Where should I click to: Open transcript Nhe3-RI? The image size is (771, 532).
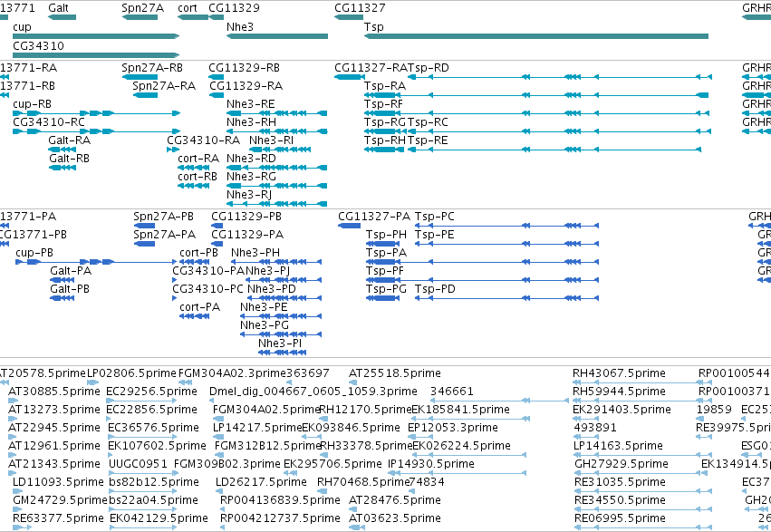point(280,150)
